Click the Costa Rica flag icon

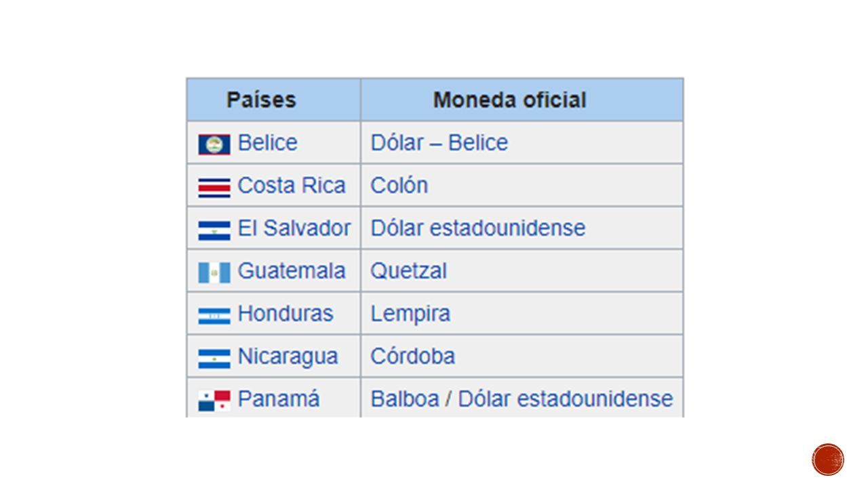[x=214, y=188]
